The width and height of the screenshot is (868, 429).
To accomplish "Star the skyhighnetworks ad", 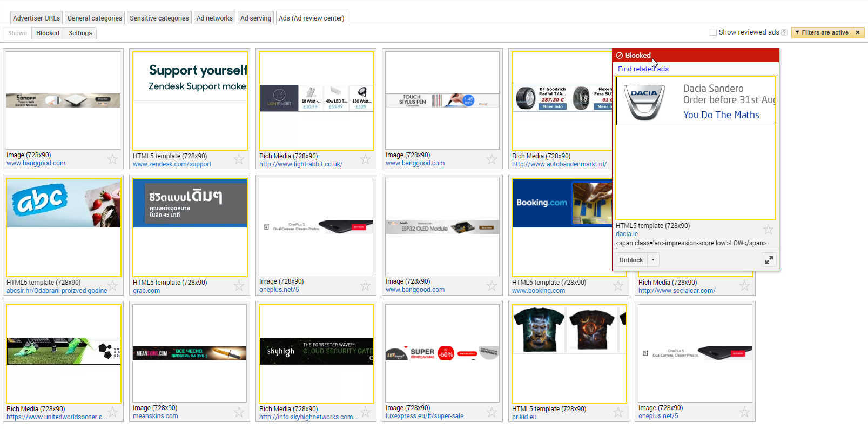I will (365, 412).
